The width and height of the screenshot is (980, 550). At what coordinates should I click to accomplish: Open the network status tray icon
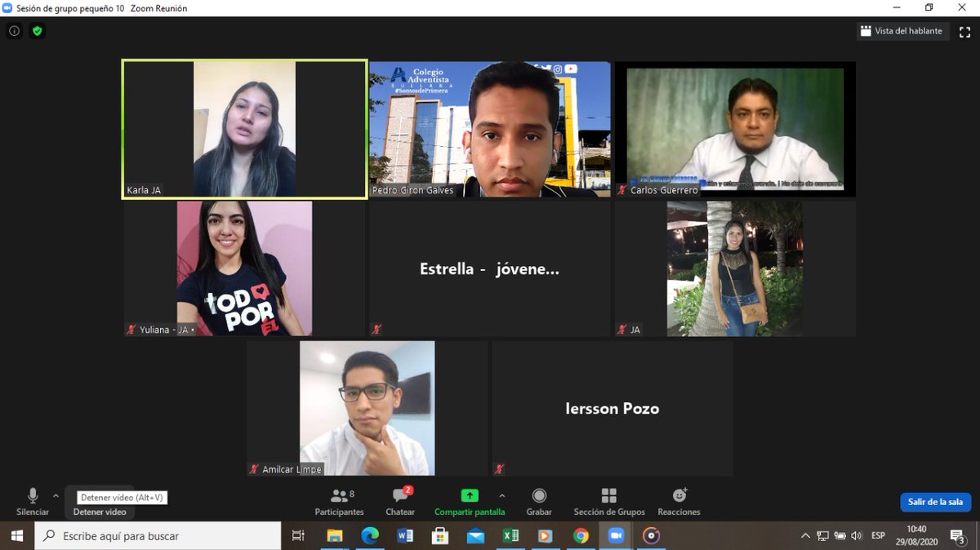[x=822, y=536]
